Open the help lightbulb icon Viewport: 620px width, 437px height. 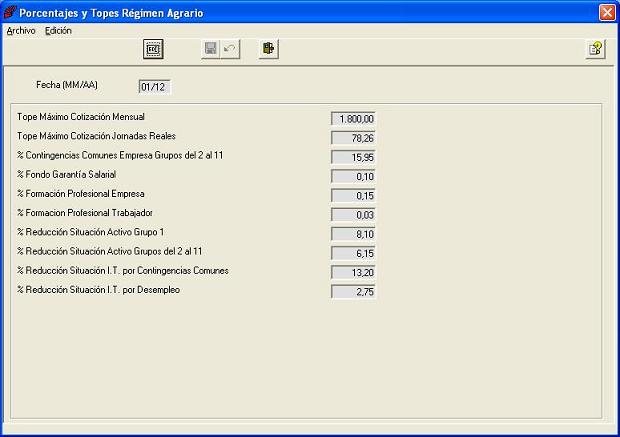tap(595, 49)
